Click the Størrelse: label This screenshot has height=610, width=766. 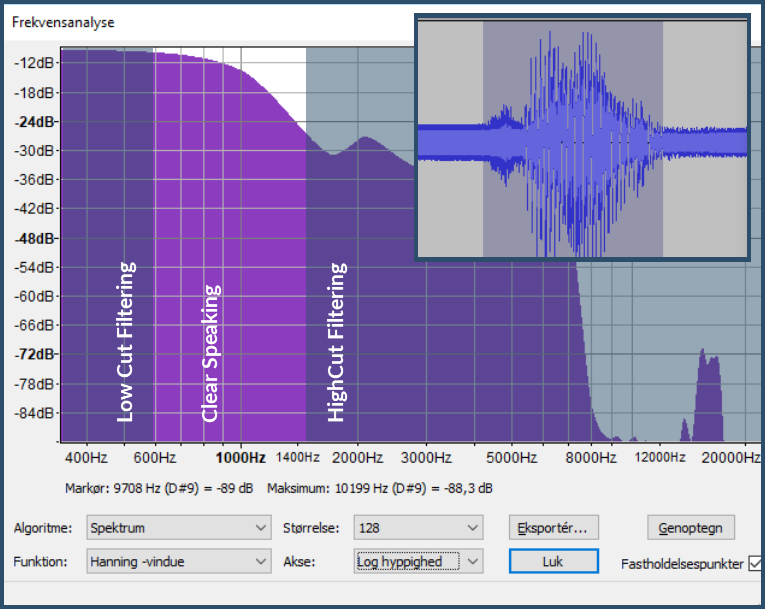point(311,528)
